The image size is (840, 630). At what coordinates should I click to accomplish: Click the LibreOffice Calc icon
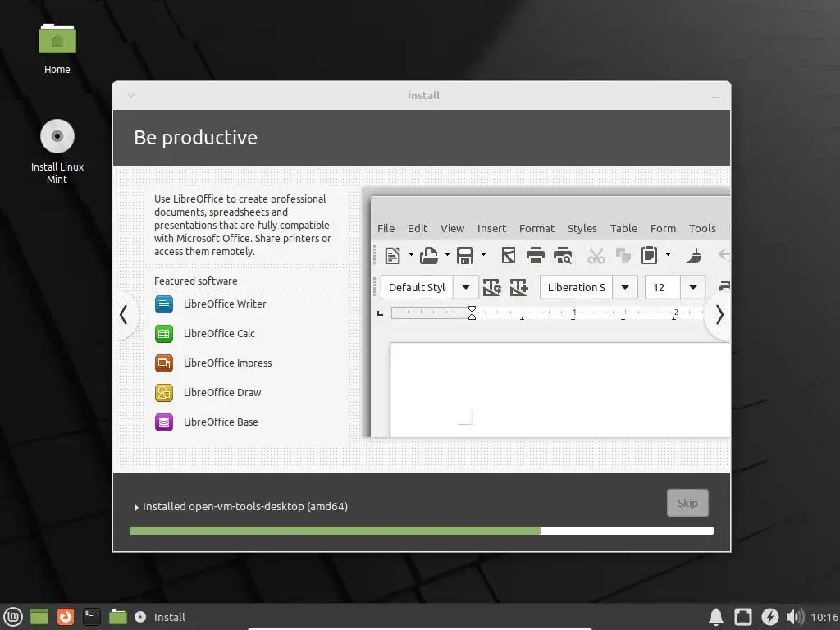164,334
